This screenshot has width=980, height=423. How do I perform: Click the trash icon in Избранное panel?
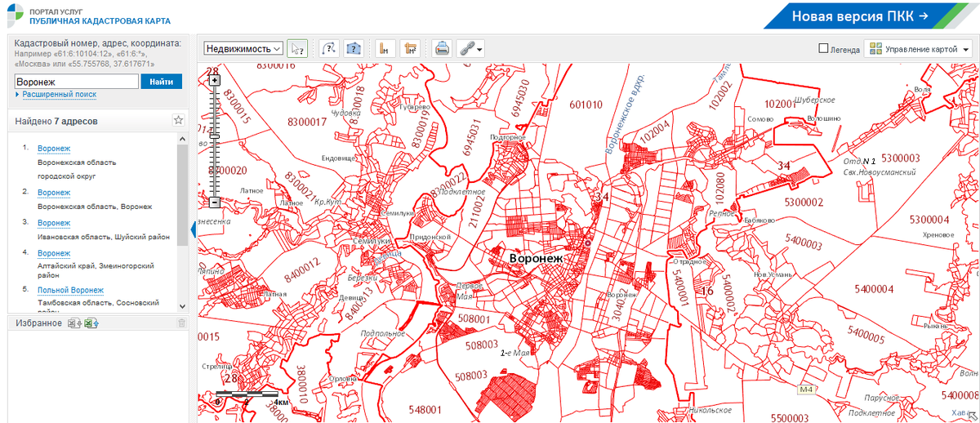click(x=181, y=323)
